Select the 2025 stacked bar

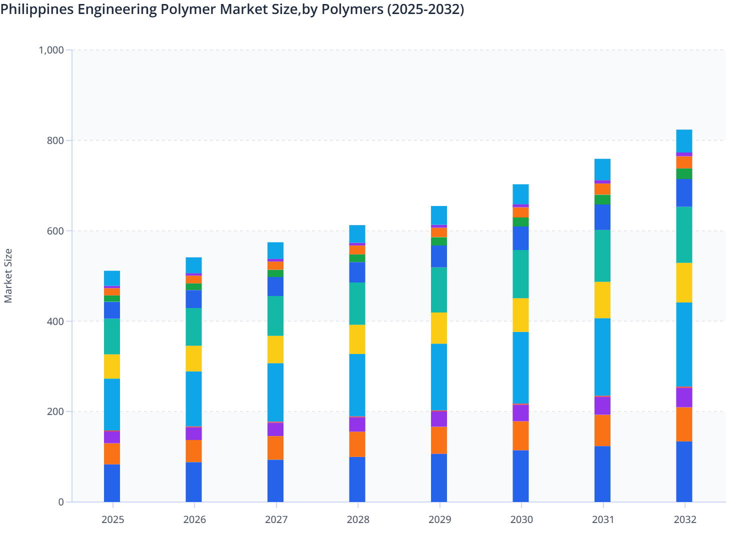pyautogui.click(x=112, y=385)
